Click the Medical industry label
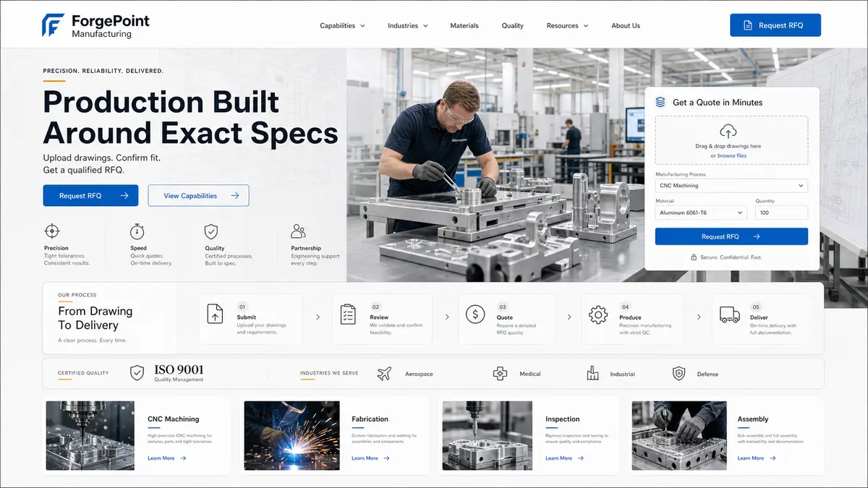Screen dimensions: 868x488 pos(530,374)
